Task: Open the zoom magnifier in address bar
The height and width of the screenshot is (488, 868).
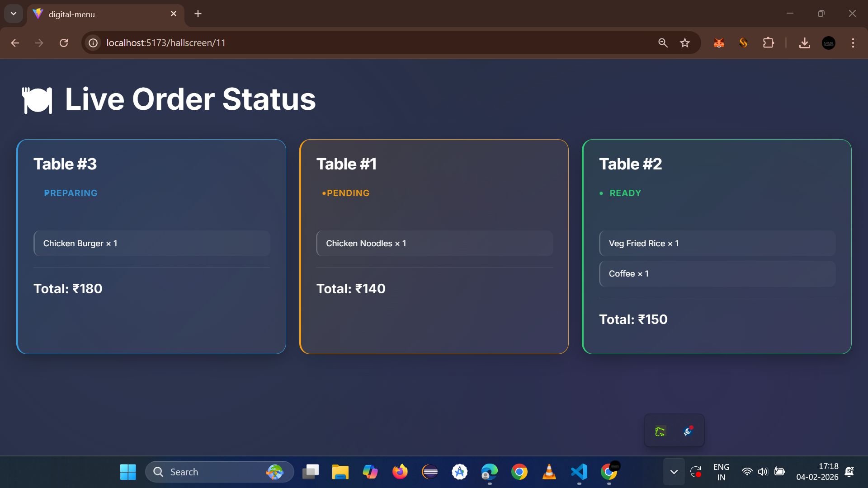Action: point(663,43)
